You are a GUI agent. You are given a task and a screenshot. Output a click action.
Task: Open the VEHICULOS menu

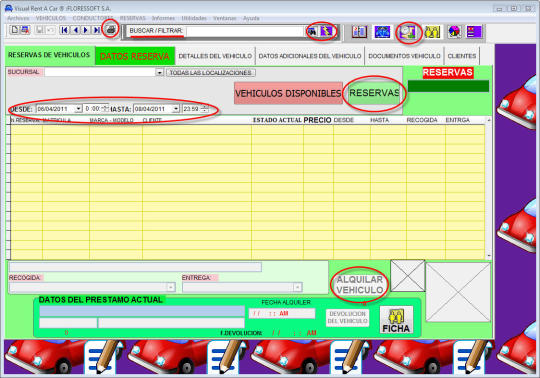click(51, 18)
